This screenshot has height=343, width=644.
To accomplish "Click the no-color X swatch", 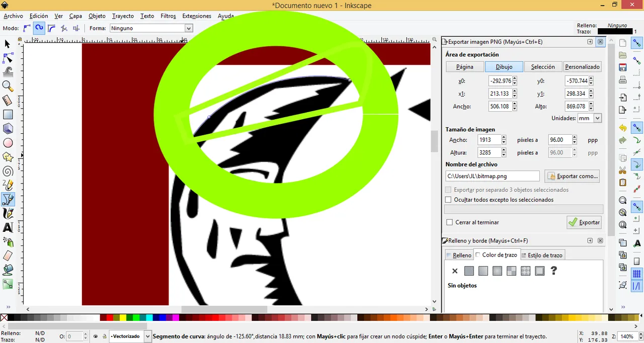I will tap(4, 317).
